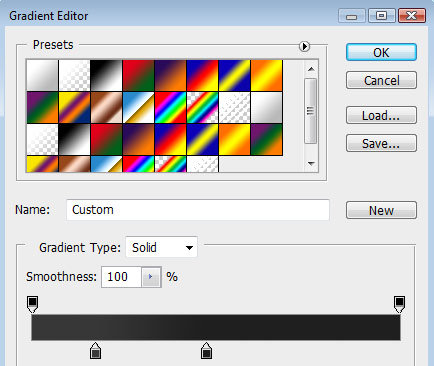Choose the top-row orange, yellow, orange preset
This screenshot has width=434, height=366.
[266, 76]
